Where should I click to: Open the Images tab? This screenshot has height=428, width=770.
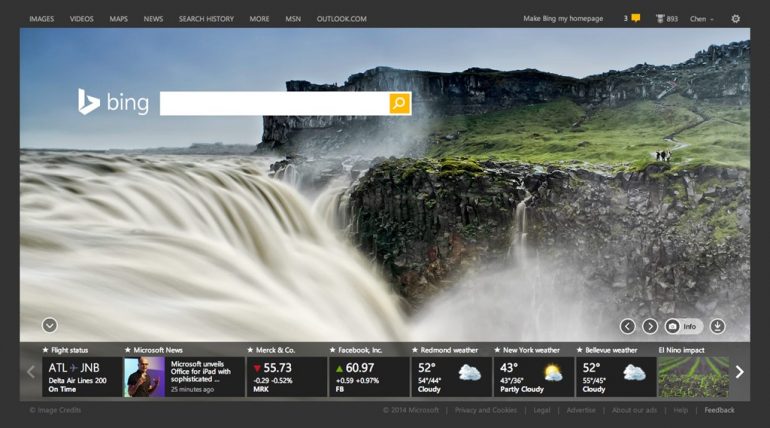[x=42, y=19]
